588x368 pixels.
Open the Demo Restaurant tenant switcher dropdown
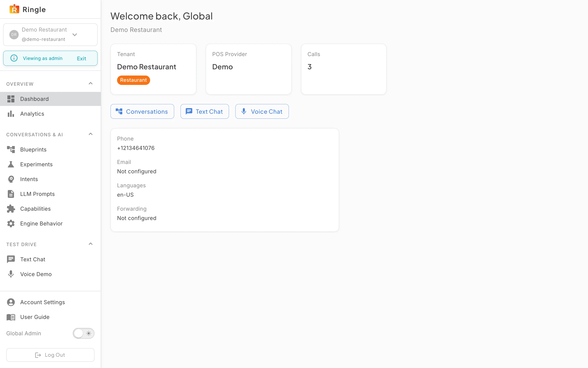(x=50, y=35)
